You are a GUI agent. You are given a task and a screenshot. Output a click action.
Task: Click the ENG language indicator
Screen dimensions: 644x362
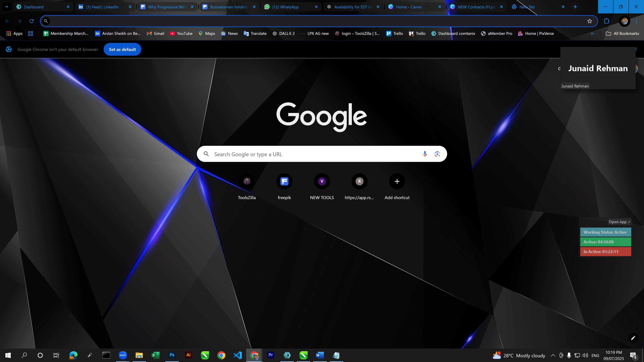[595, 355]
